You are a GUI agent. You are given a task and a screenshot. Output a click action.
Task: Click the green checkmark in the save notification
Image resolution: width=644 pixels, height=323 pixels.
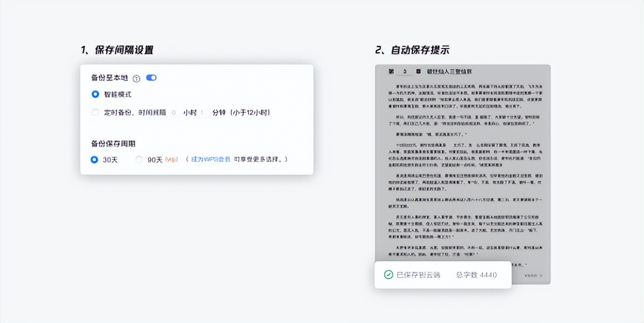point(389,274)
